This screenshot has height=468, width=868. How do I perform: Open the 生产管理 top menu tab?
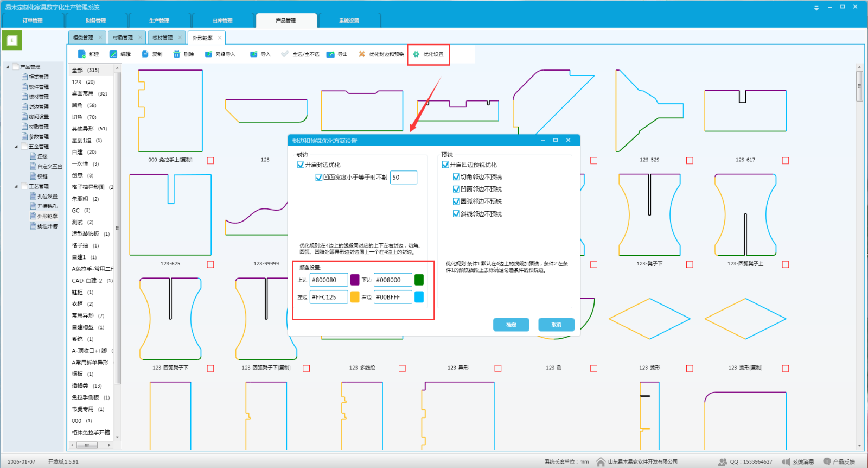pyautogui.click(x=159, y=21)
